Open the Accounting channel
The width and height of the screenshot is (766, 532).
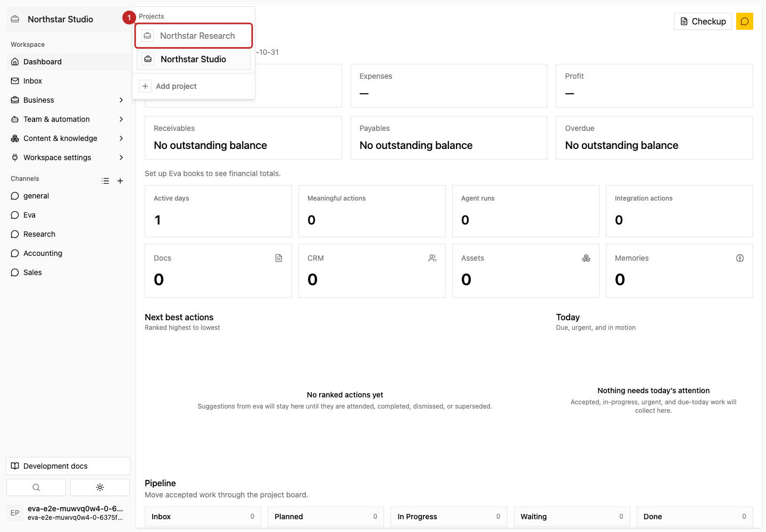(x=68, y=253)
